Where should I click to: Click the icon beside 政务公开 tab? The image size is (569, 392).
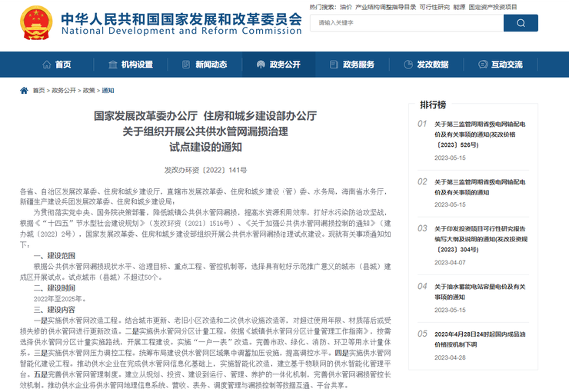click(x=261, y=65)
